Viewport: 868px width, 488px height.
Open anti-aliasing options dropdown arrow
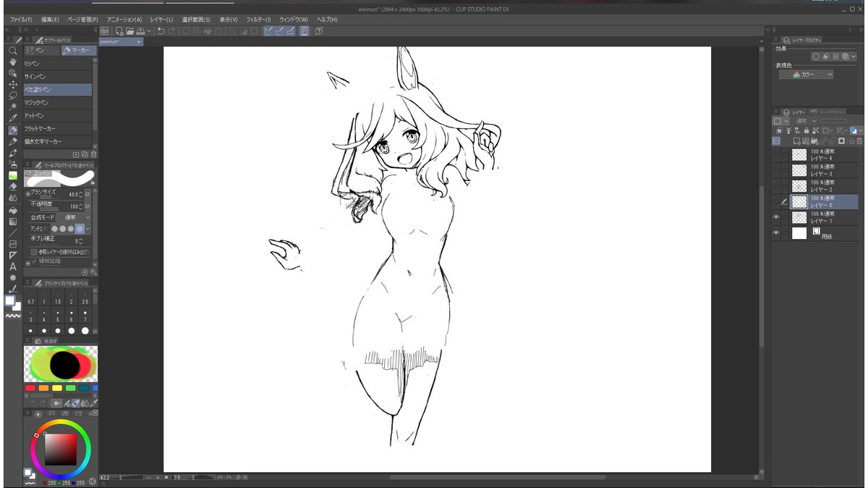pyautogui.click(x=88, y=229)
